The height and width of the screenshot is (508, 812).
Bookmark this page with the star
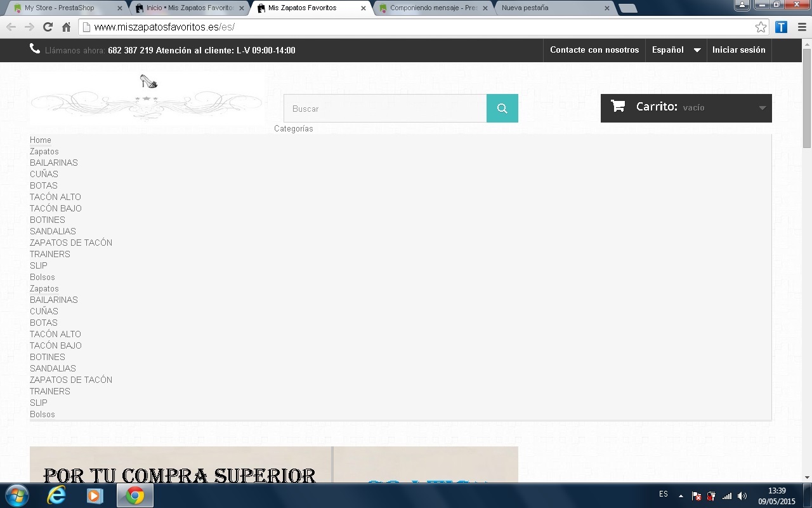coord(761,27)
